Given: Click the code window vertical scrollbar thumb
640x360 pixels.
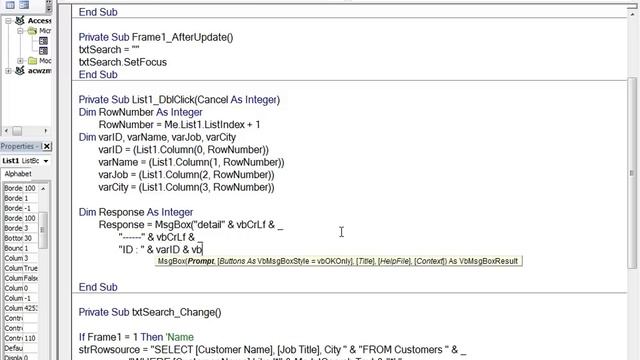Looking at the screenshot, I should 632,173.
